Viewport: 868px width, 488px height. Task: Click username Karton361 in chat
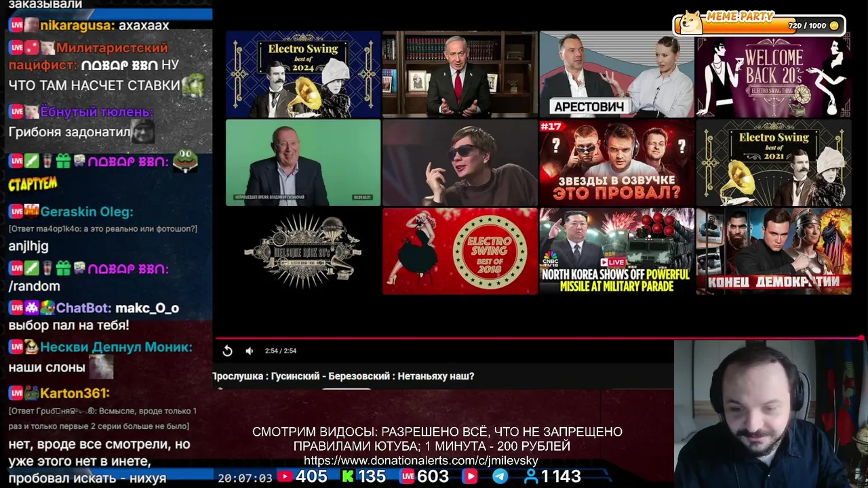(x=75, y=393)
